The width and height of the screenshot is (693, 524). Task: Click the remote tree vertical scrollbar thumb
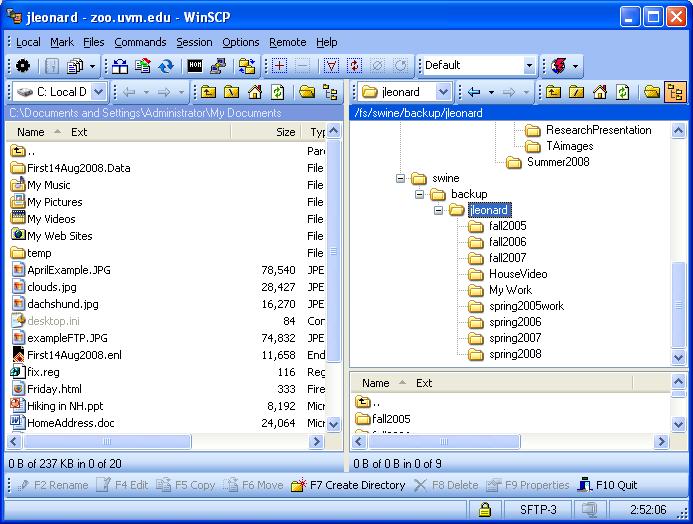(x=678, y=305)
